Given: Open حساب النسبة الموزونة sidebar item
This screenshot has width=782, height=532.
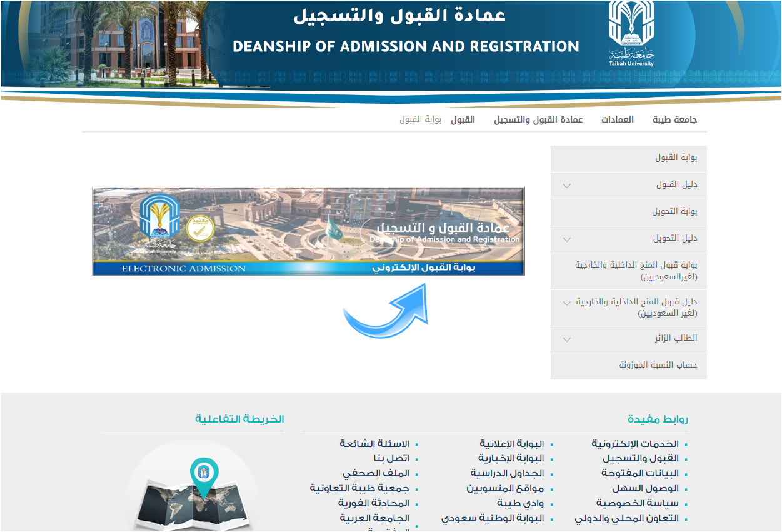Looking at the screenshot, I should [629, 365].
